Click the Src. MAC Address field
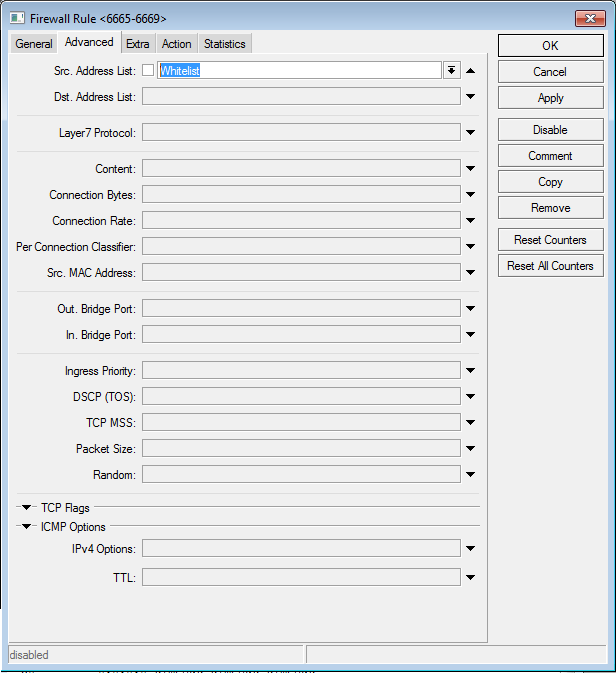Viewport: 616px width, 673px height. pos(301,273)
